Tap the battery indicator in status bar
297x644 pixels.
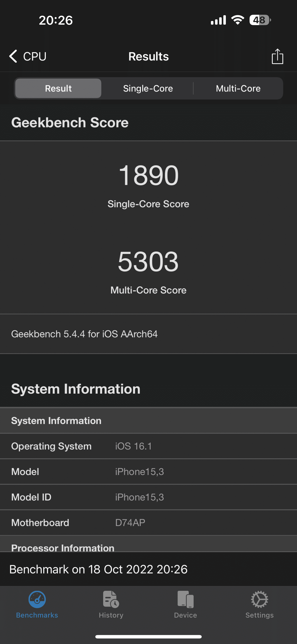(260, 20)
